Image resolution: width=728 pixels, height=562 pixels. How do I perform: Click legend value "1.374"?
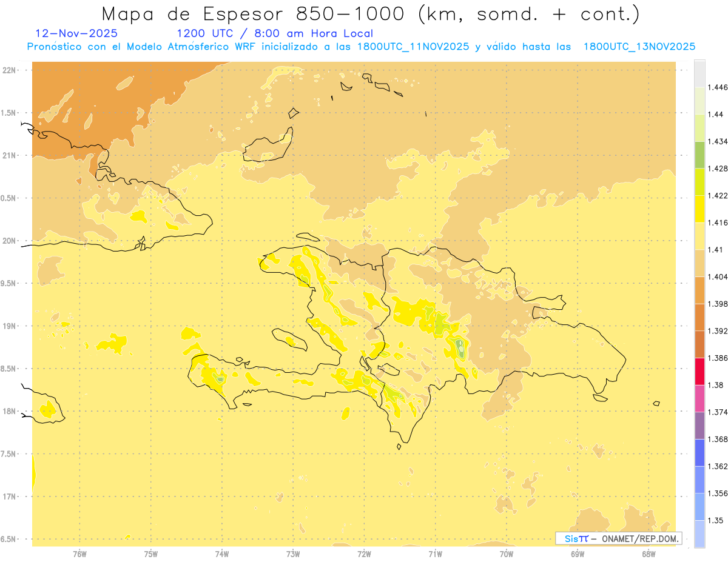click(x=718, y=412)
